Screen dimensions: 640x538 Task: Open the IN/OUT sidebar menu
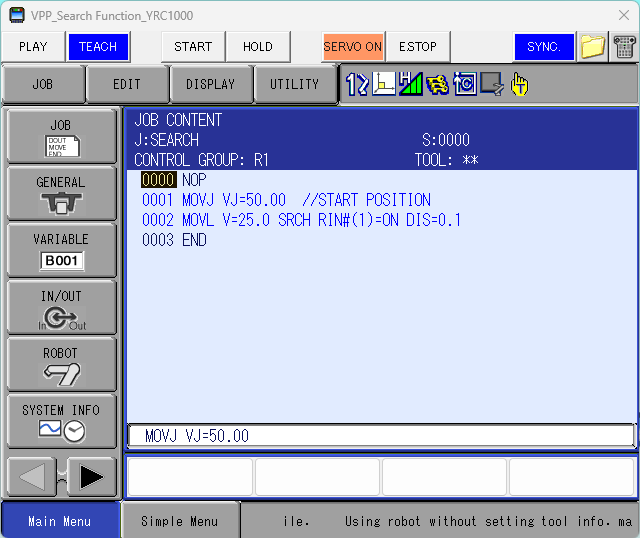pyautogui.click(x=61, y=307)
